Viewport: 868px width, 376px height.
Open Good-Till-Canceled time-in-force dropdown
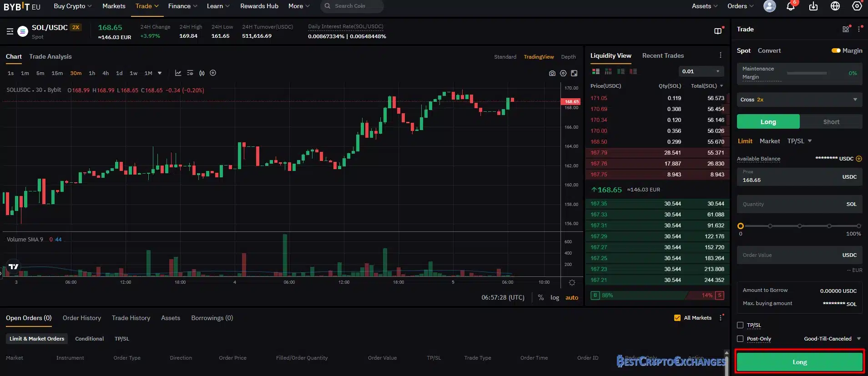coord(832,339)
